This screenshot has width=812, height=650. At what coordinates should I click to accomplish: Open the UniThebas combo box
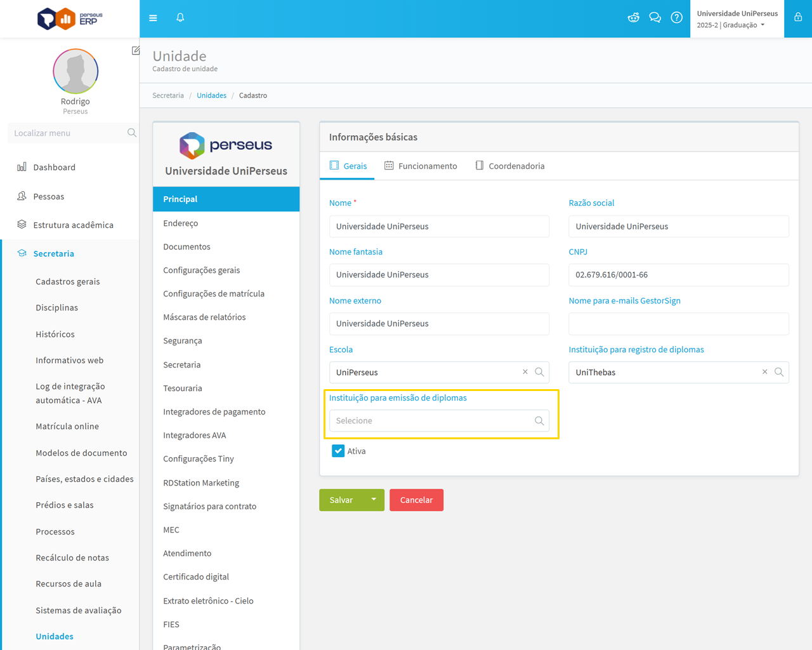coord(679,372)
